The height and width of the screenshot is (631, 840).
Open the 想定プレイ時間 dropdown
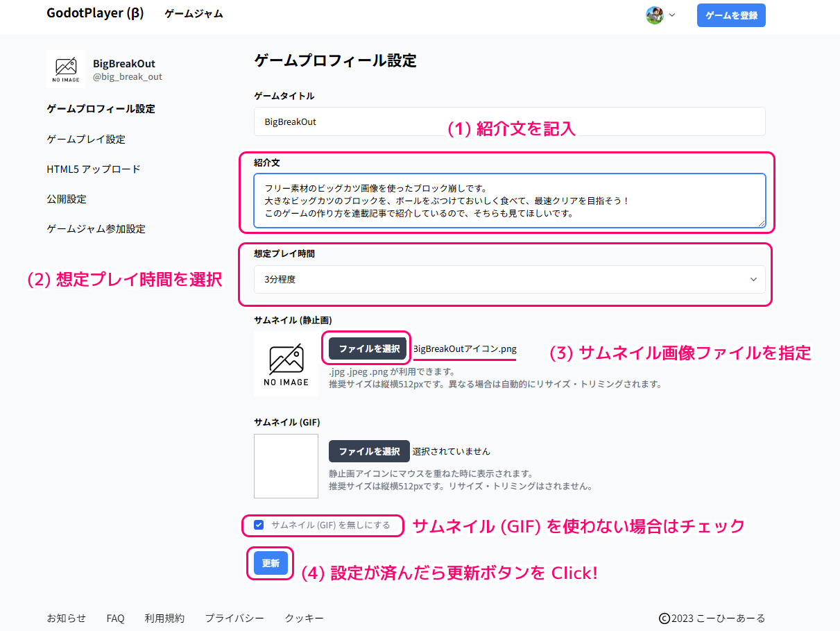510,279
